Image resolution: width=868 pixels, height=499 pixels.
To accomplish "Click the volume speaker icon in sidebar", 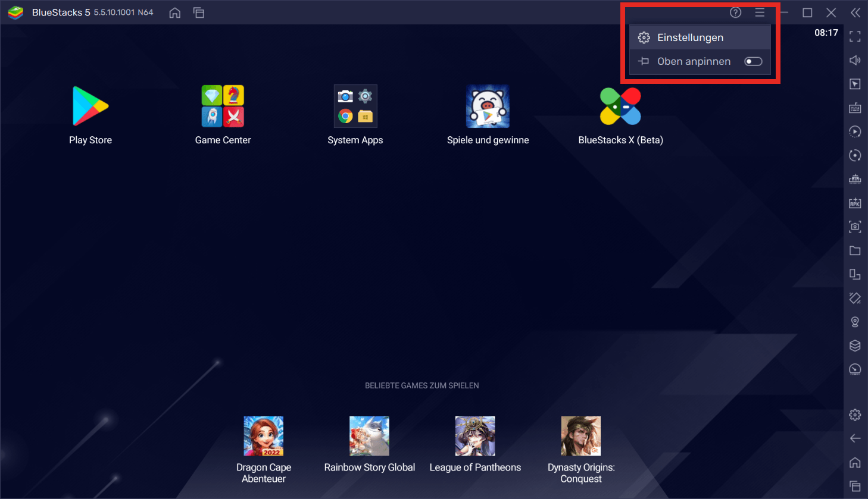I will pyautogui.click(x=855, y=60).
